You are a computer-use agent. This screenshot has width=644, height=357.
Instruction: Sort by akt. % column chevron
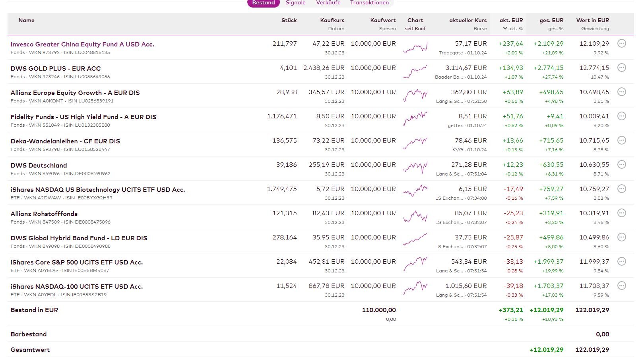point(505,29)
